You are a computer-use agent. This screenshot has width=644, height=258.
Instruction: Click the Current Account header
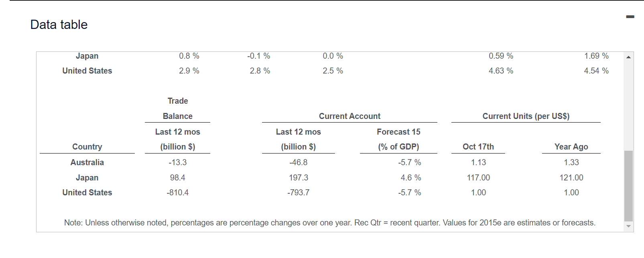[x=349, y=116]
